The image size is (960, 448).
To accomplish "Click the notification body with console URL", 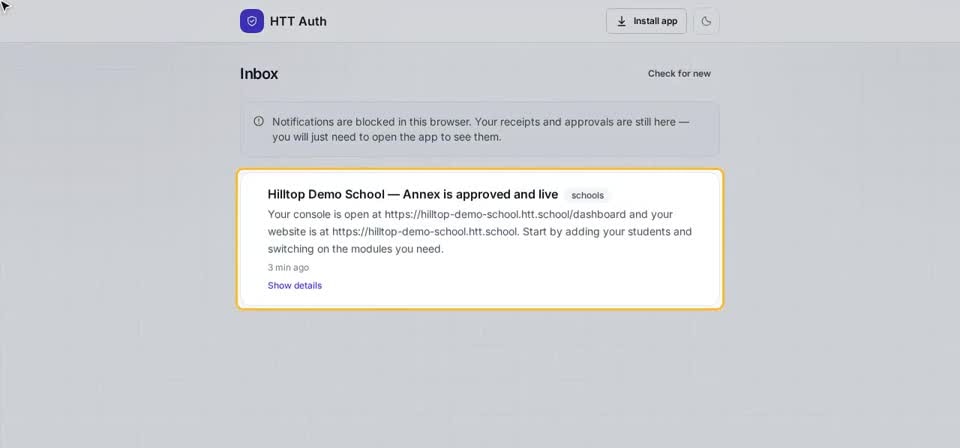I will (480, 232).
